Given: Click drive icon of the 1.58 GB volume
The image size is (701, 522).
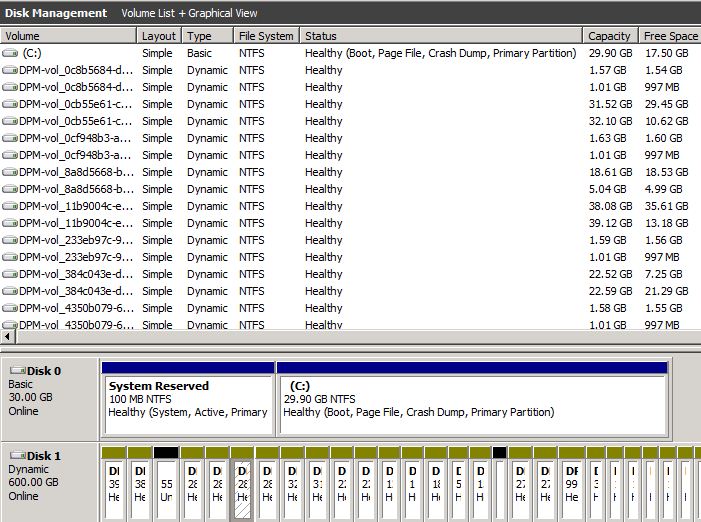Looking at the screenshot, I should tap(10, 308).
